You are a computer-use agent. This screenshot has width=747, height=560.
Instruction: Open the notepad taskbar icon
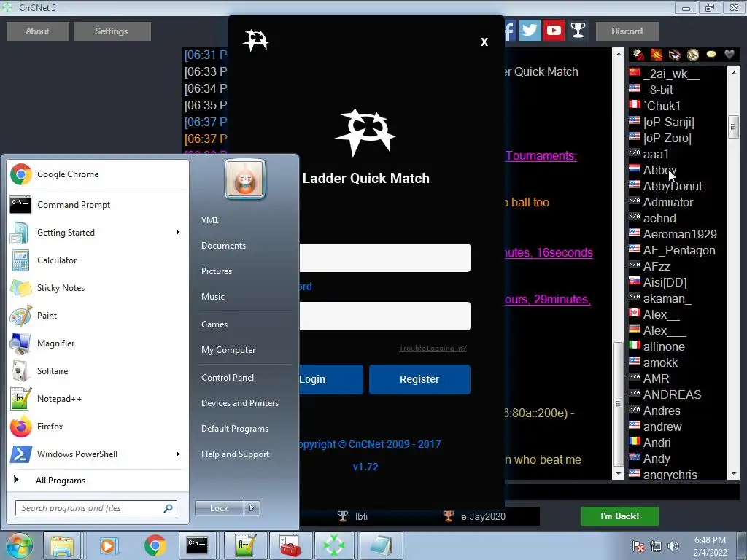click(x=381, y=545)
